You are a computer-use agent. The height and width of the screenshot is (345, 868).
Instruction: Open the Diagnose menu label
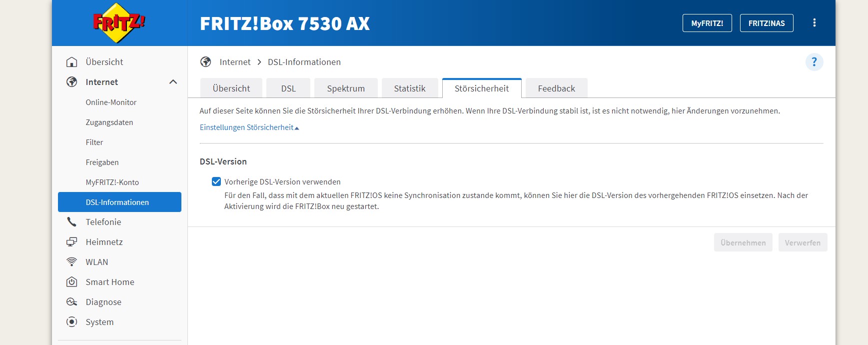pyautogui.click(x=103, y=302)
